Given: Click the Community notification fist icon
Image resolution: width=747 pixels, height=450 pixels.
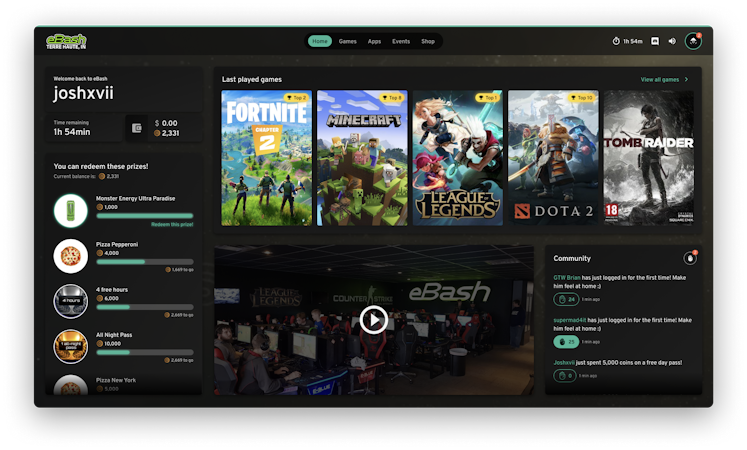Looking at the screenshot, I should 690,258.
